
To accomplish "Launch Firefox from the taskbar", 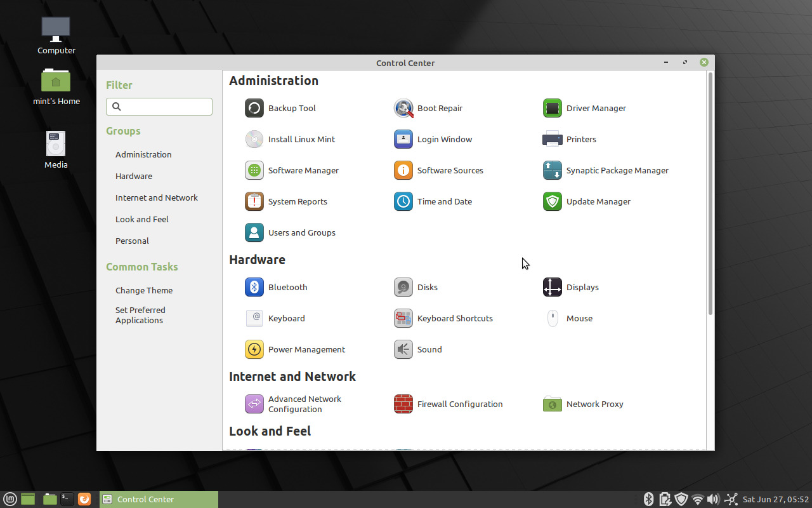I will pos(84,499).
